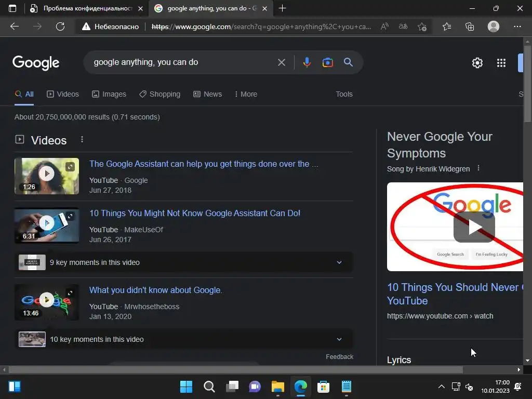This screenshot has height=399, width=532.
Task: Click the forward navigation arrow
Action: coord(37,26)
